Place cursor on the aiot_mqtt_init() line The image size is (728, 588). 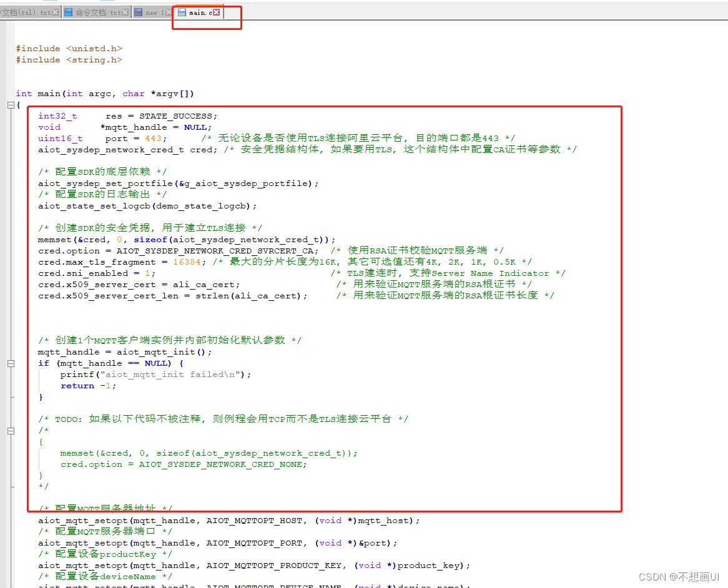pos(125,351)
